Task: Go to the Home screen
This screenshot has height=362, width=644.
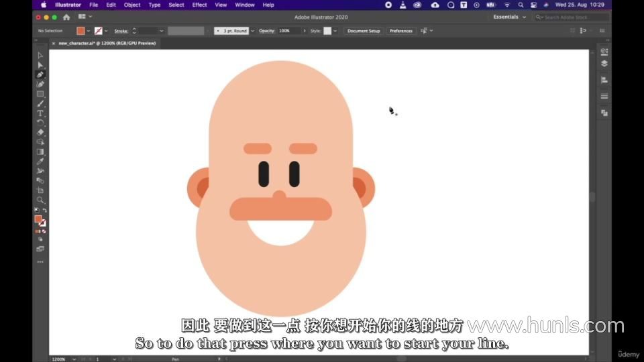Action: pyautogui.click(x=66, y=17)
